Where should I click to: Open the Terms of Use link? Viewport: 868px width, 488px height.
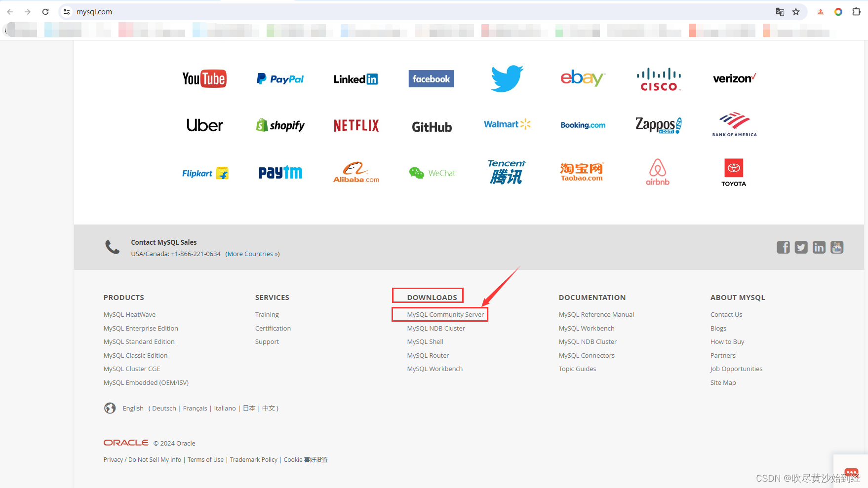(205, 459)
